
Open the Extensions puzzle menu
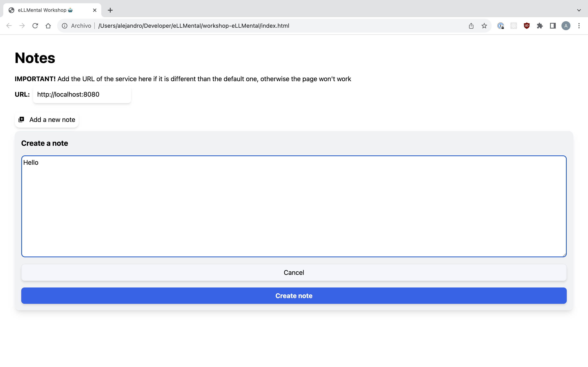click(x=540, y=26)
